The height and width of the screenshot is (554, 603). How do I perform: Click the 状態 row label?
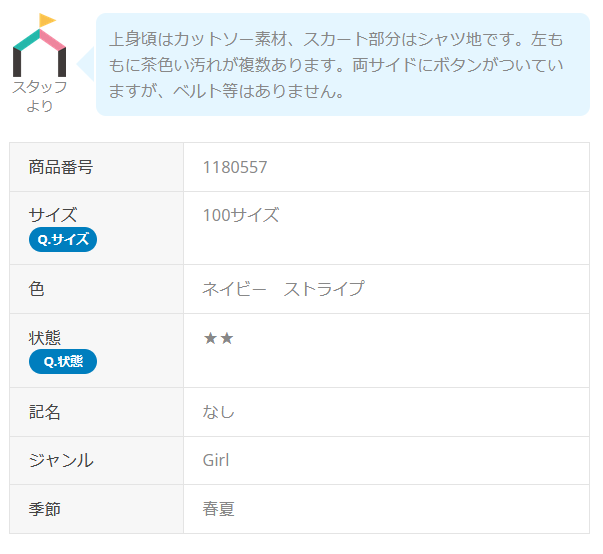click(x=45, y=337)
